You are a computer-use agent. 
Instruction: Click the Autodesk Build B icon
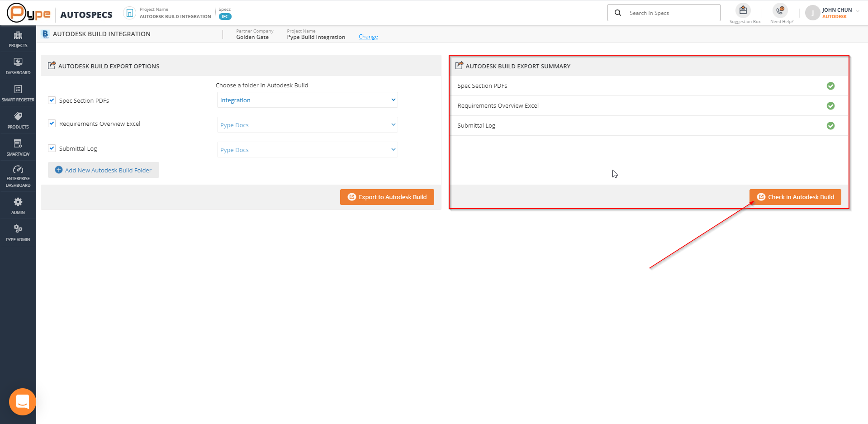click(x=45, y=34)
